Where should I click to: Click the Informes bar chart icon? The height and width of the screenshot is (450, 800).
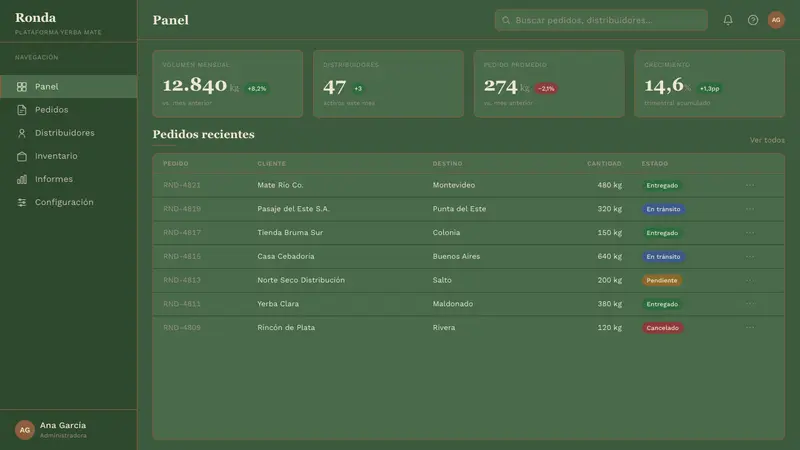click(x=21, y=179)
